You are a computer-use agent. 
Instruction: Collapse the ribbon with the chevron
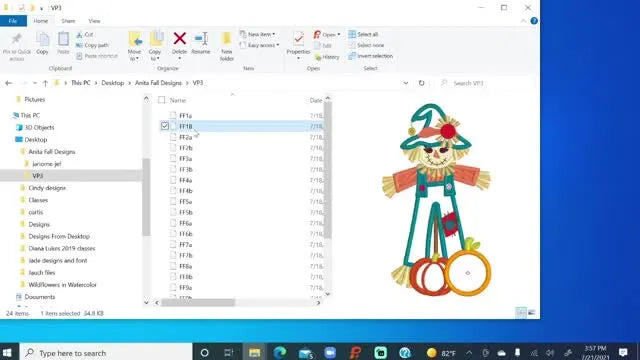click(x=523, y=21)
